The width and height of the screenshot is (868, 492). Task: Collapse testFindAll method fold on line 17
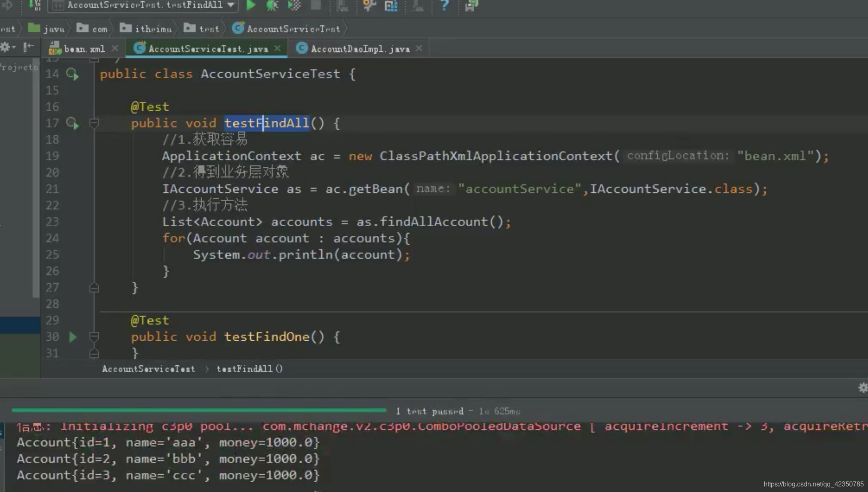click(x=94, y=123)
